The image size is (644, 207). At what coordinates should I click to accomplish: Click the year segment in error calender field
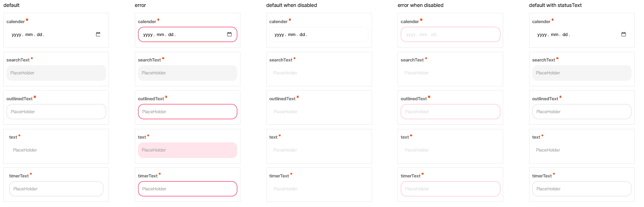point(148,35)
